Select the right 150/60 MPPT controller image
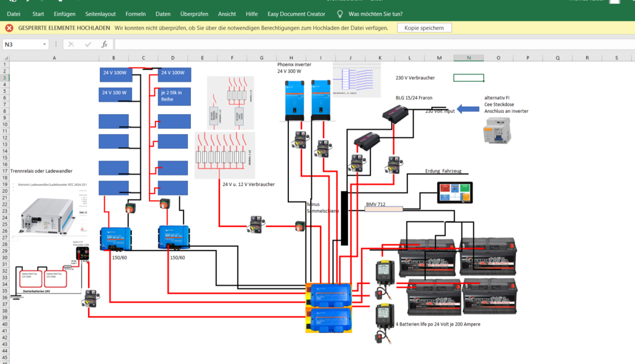Screen dimensions: 635x364 [x=174, y=237]
